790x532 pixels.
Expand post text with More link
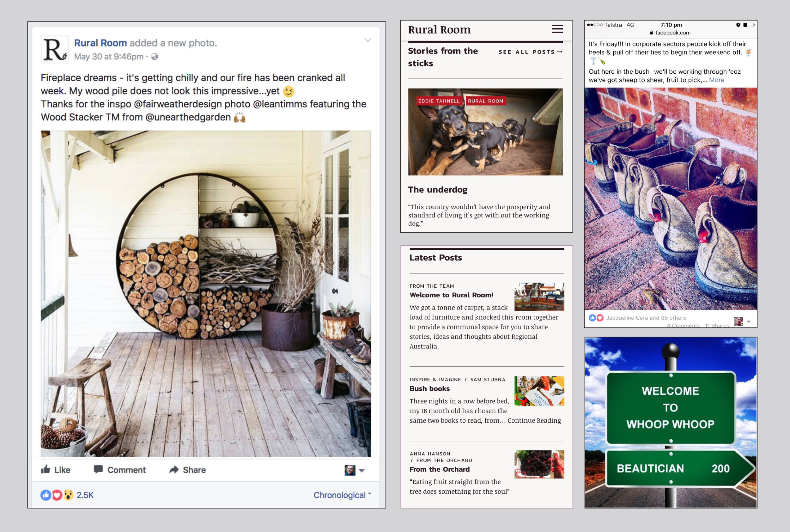click(x=716, y=80)
